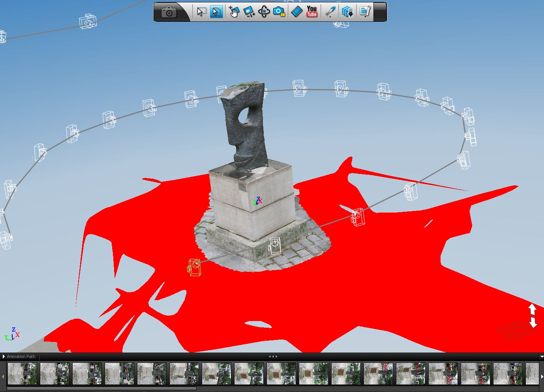Image resolution: width=544 pixels, height=392 pixels.
Task: Click the white up-down arrows icon
Action: (533, 315)
